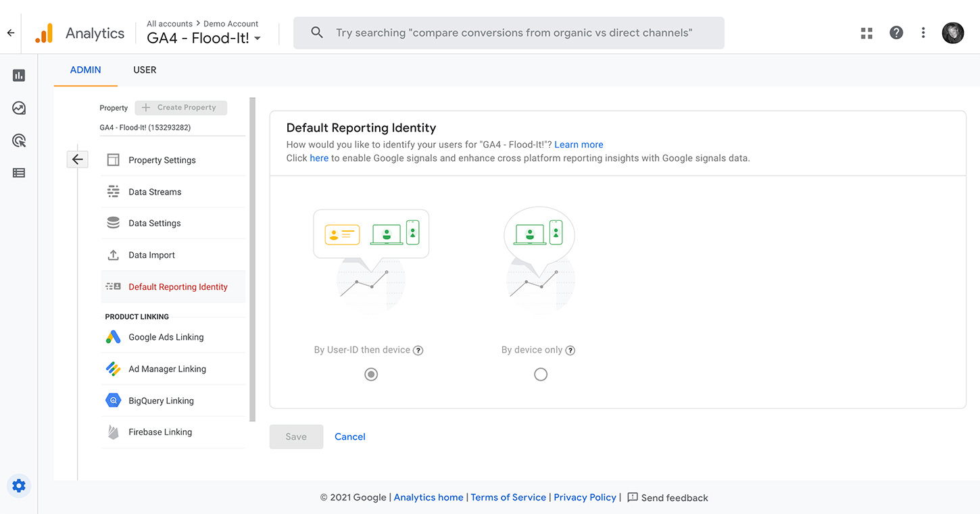Open the GA4 - Flood-It! property dropdown
The height and width of the screenshot is (514, 980).
(204, 38)
